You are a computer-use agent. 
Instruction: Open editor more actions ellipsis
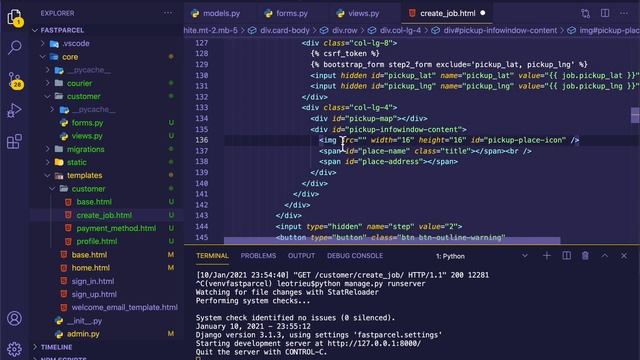(624, 13)
